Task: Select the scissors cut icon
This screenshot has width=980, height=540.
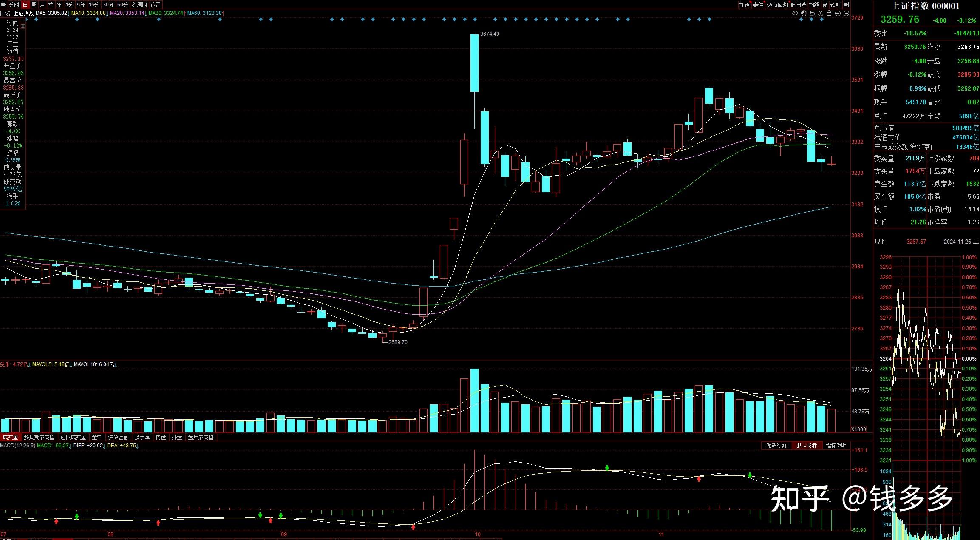Action: 821,14
